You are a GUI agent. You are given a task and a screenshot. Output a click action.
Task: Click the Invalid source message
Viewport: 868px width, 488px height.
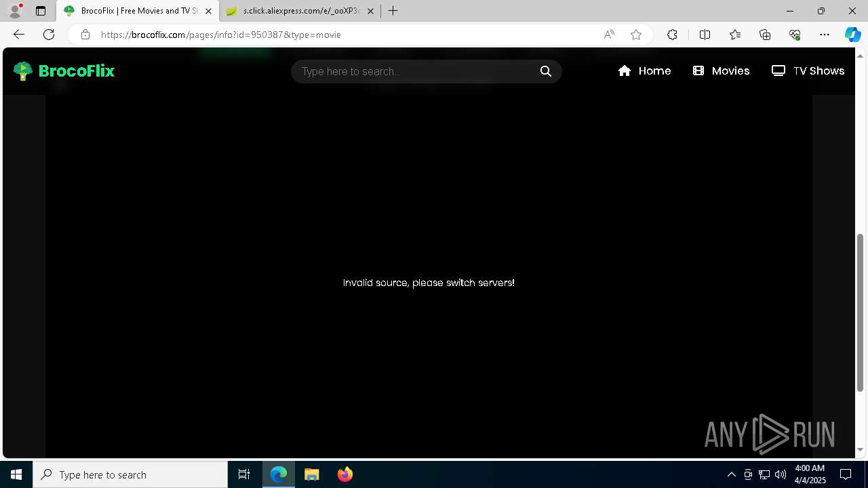[429, 283]
